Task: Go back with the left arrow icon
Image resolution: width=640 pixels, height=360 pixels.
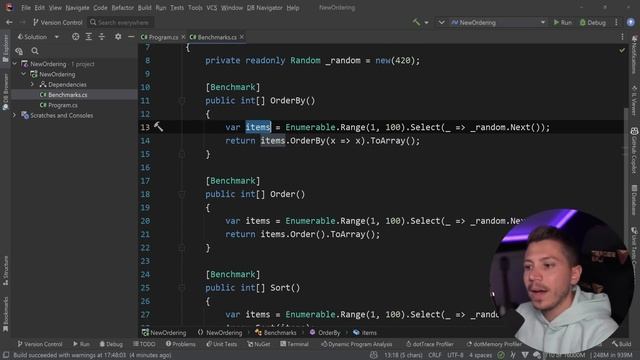Action: pyautogui.click(x=9, y=22)
